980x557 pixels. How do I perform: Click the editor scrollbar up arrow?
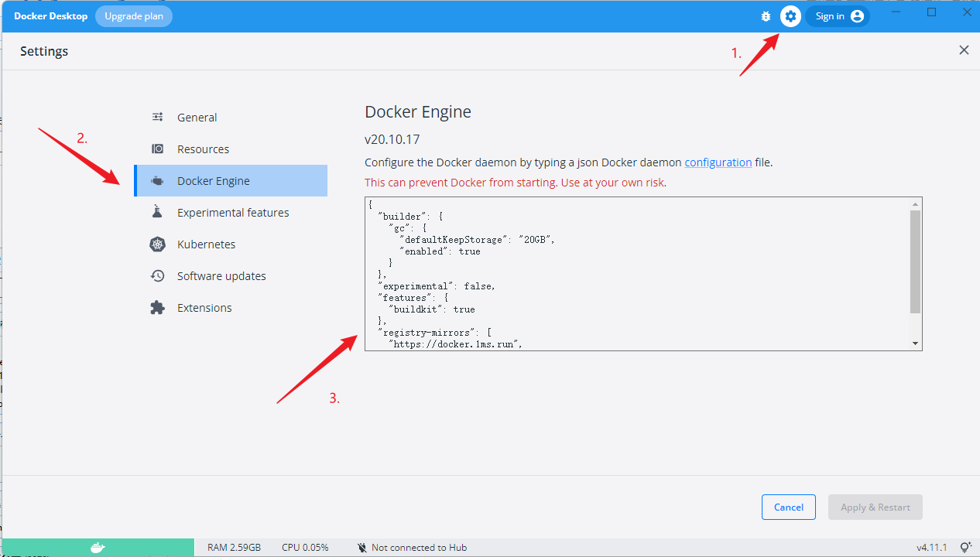(x=916, y=203)
